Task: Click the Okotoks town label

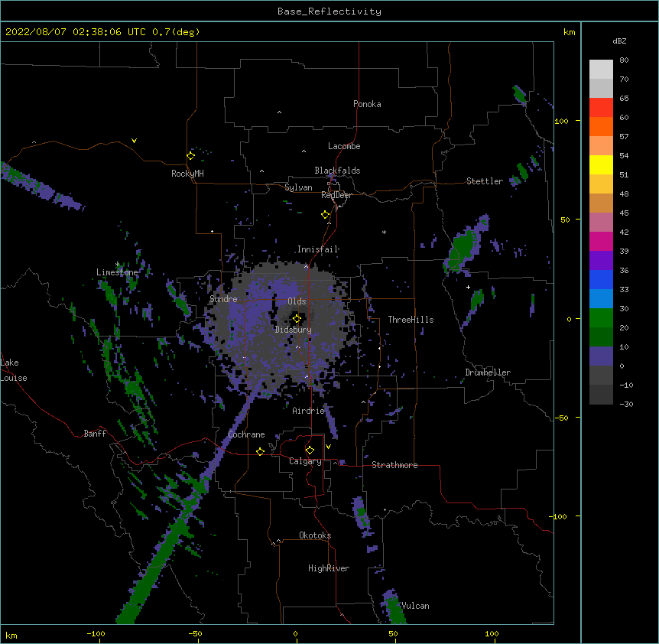Action: (315, 535)
